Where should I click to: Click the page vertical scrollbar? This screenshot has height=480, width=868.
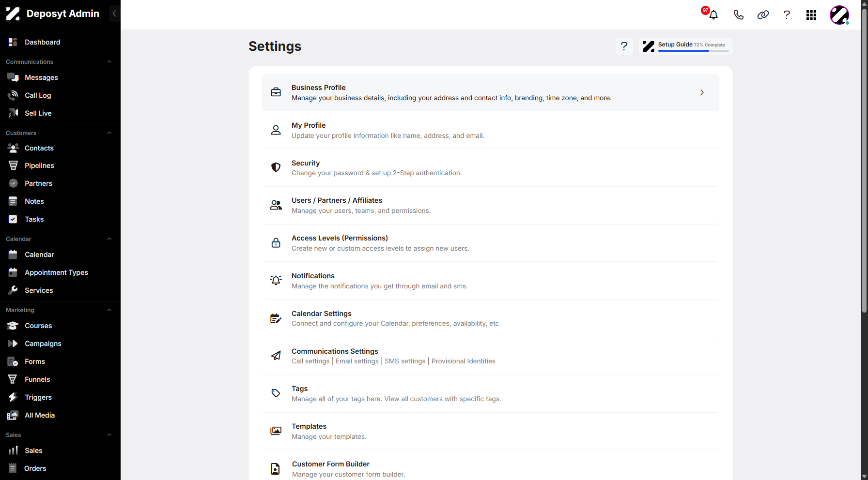864,160
